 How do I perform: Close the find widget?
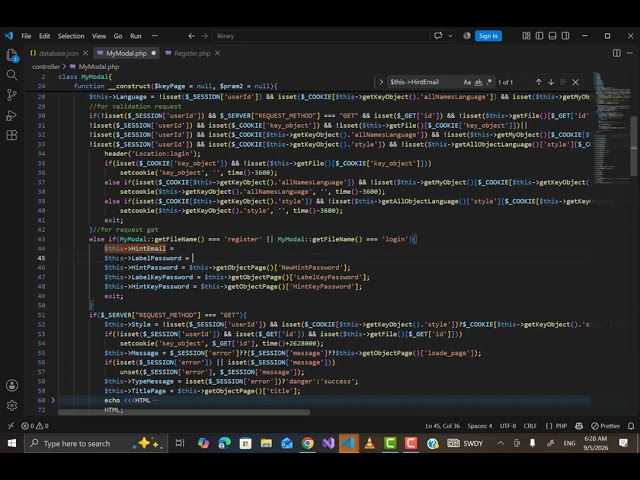click(x=576, y=82)
